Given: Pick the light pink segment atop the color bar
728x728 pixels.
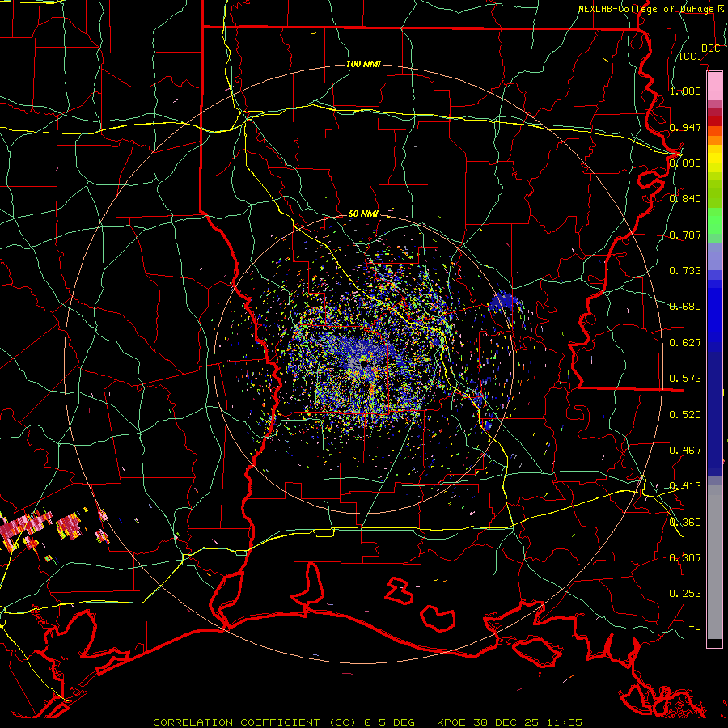Looking at the screenshot, I should click(714, 86).
